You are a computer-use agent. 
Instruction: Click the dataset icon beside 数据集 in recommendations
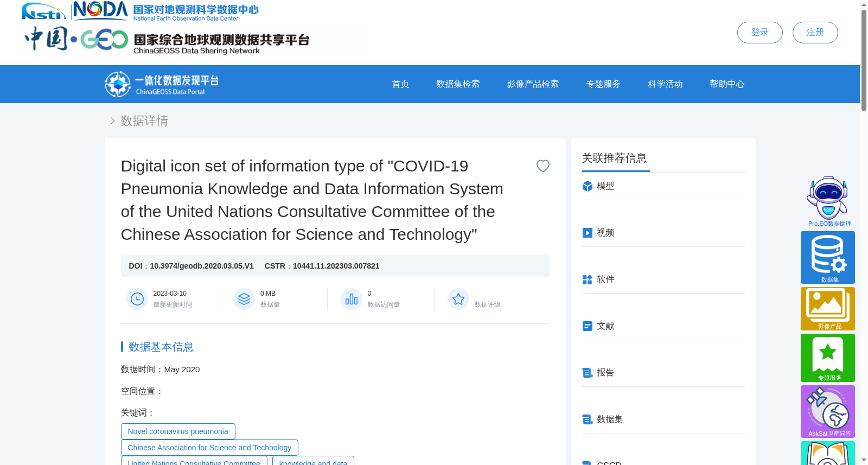(x=587, y=419)
